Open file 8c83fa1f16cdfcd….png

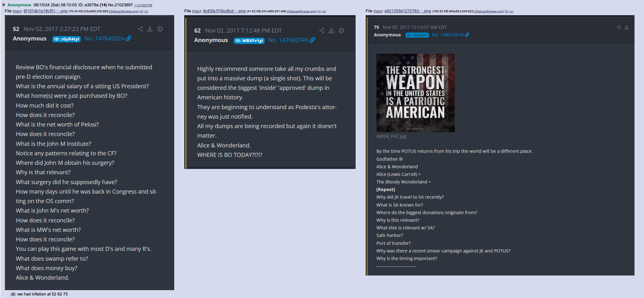[224, 11]
